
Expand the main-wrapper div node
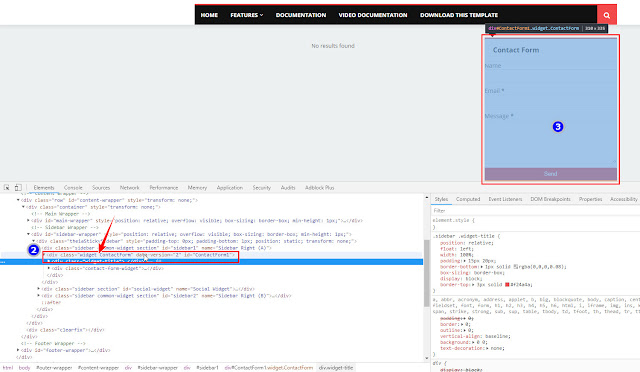(x=28, y=221)
